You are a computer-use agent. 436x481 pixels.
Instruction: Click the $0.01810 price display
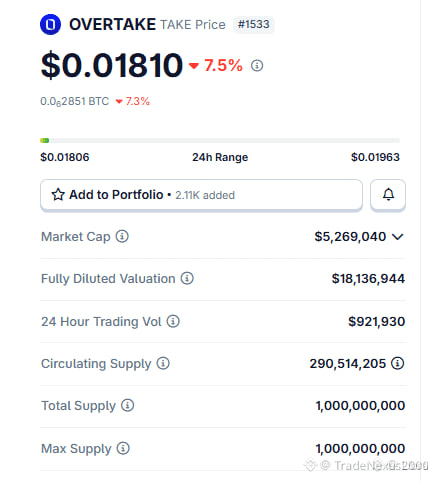click(112, 65)
